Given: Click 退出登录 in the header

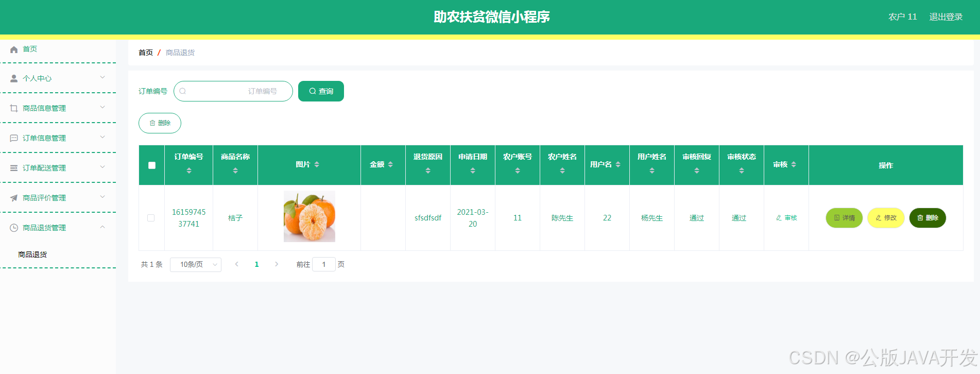Looking at the screenshot, I should click(945, 17).
